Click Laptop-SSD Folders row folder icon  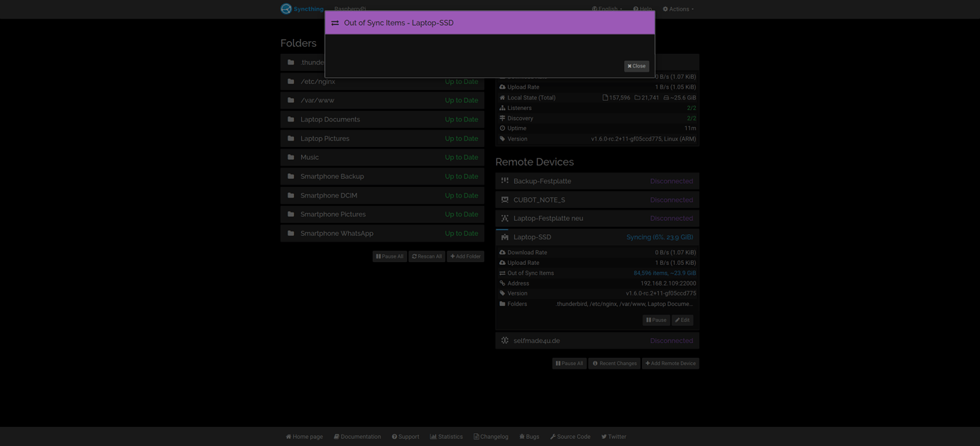[x=502, y=304]
